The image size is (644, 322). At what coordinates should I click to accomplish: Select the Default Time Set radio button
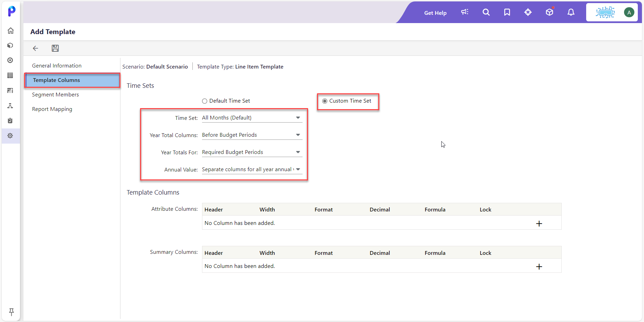click(204, 101)
